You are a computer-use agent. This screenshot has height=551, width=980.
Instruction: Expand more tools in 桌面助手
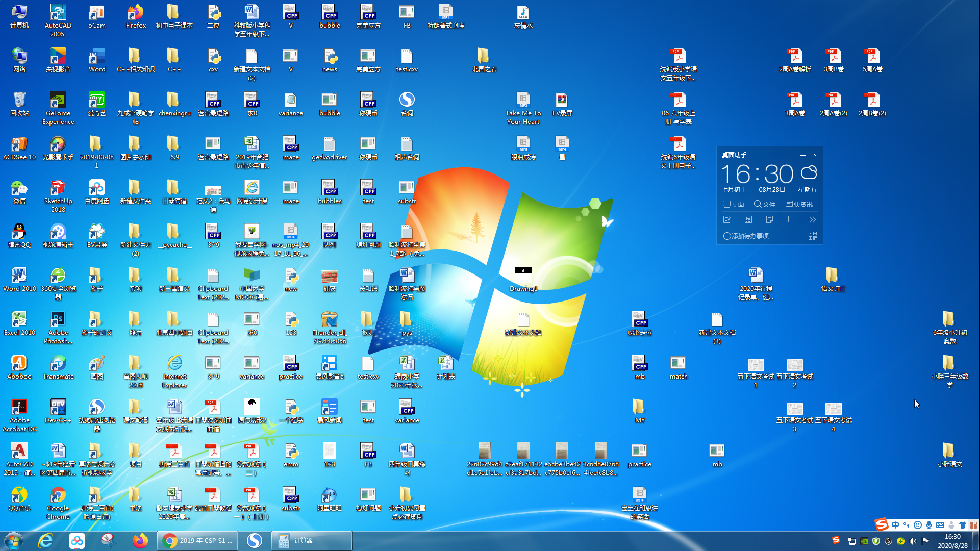(813, 220)
